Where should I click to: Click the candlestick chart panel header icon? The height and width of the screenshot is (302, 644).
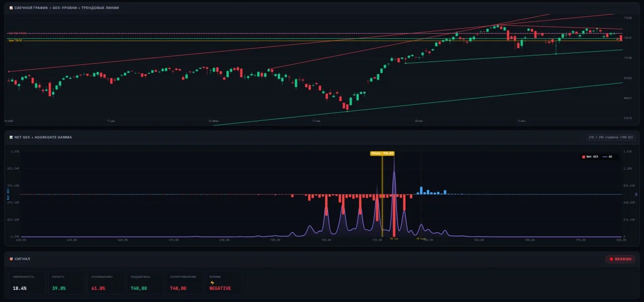[x=11, y=8]
